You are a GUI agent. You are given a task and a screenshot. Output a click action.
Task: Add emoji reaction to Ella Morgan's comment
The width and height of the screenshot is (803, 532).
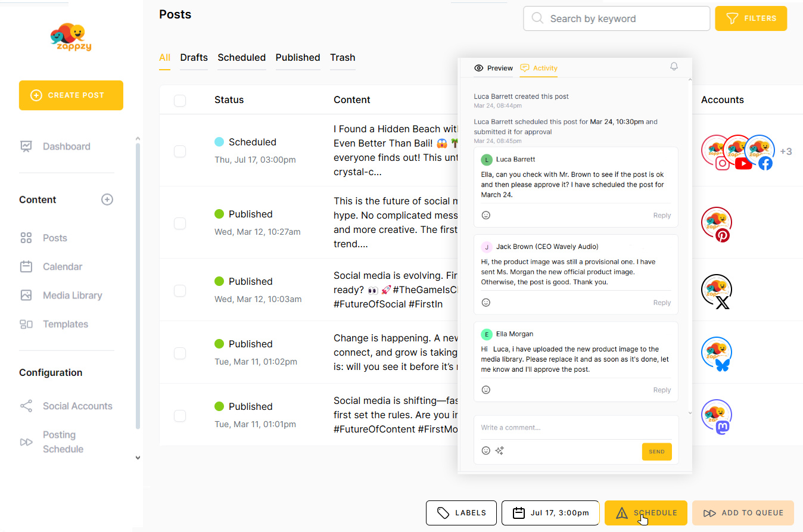pos(486,390)
